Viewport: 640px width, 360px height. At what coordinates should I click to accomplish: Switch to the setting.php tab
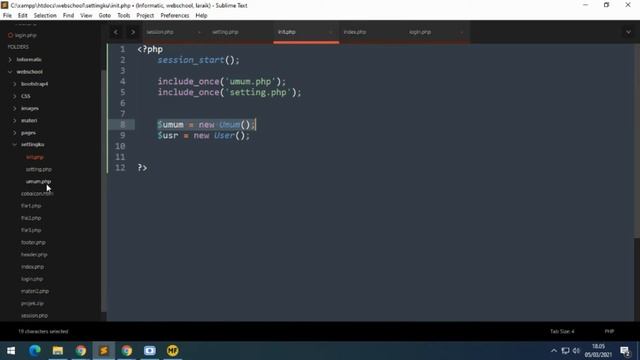pos(225,32)
